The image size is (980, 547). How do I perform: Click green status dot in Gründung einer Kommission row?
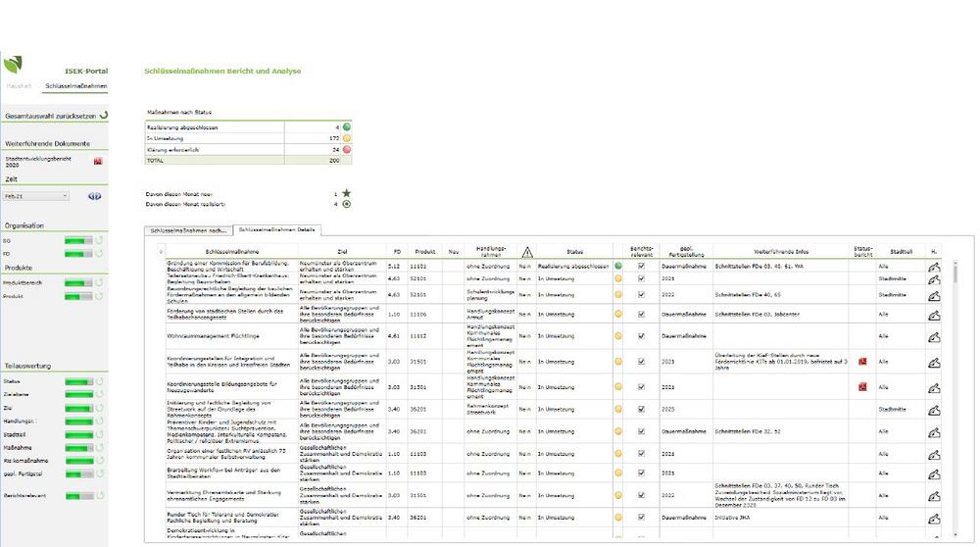[618, 266]
